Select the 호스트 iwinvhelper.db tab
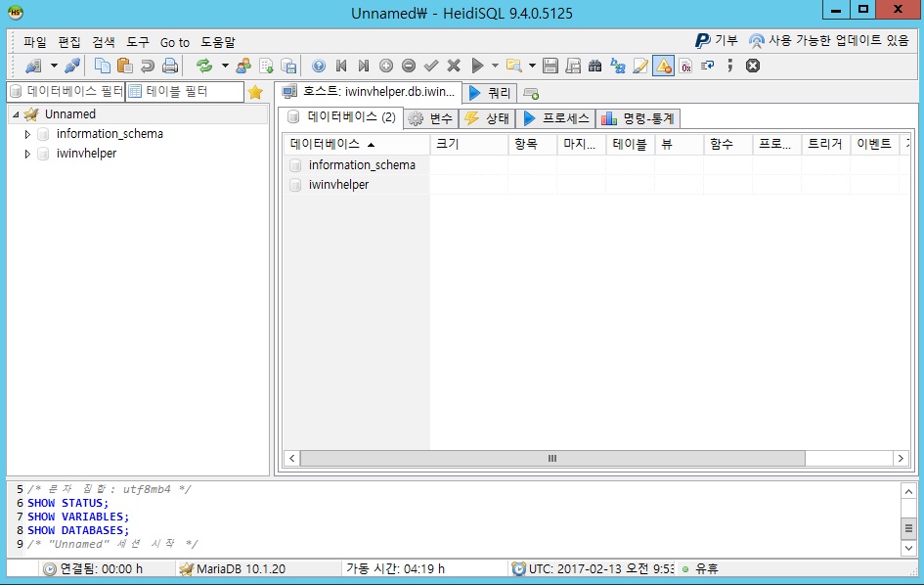The width and height of the screenshot is (924, 585). [x=368, y=91]
